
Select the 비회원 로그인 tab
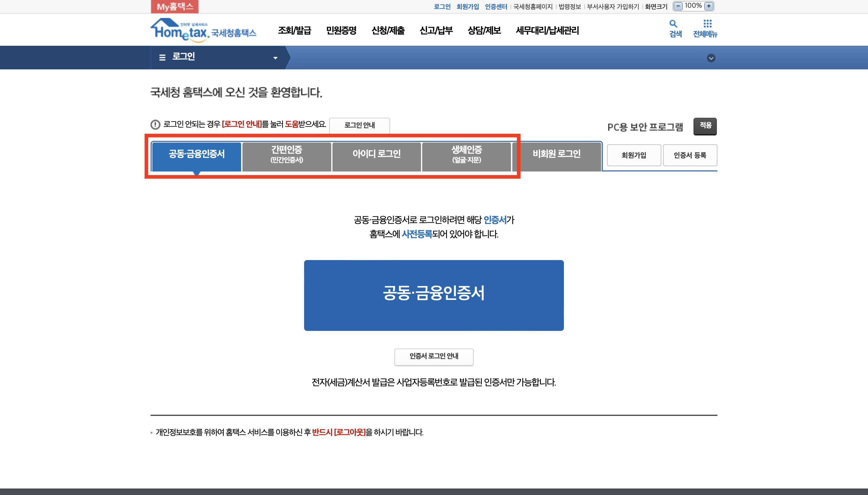pos(557,154)
